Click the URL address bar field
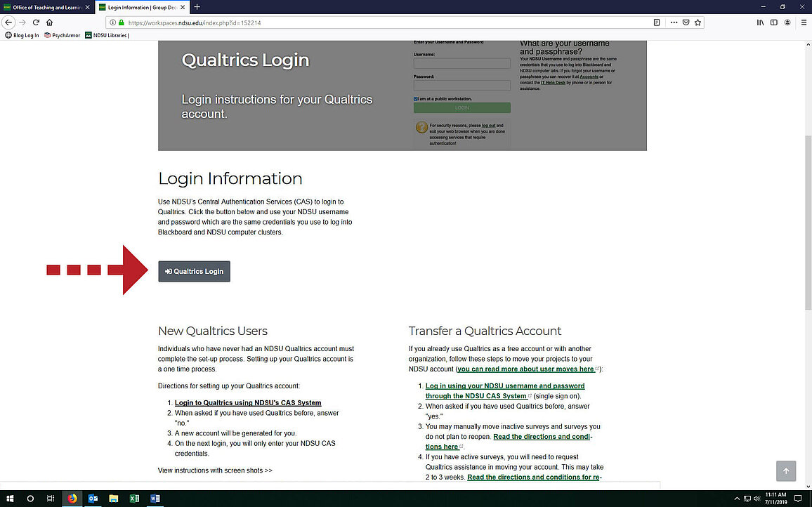The image size is (812, 507). pyautogui.click(x=386, y=22)
